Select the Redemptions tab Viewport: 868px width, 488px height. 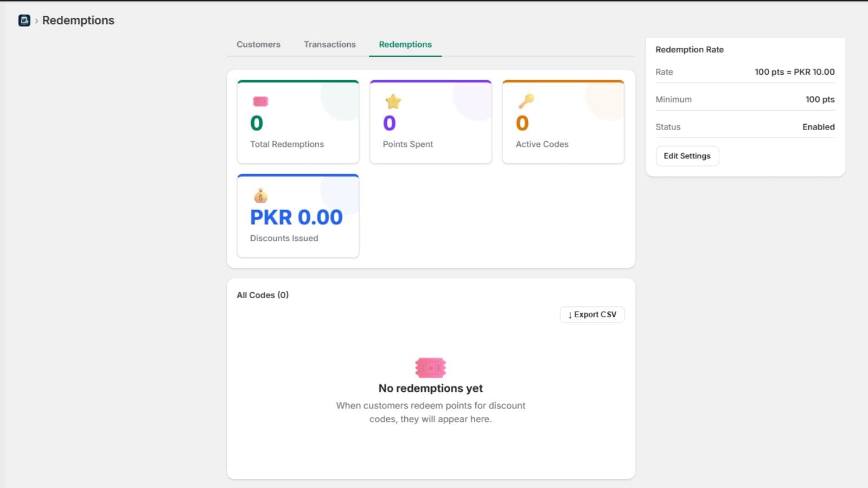click(x=405, y=44)
